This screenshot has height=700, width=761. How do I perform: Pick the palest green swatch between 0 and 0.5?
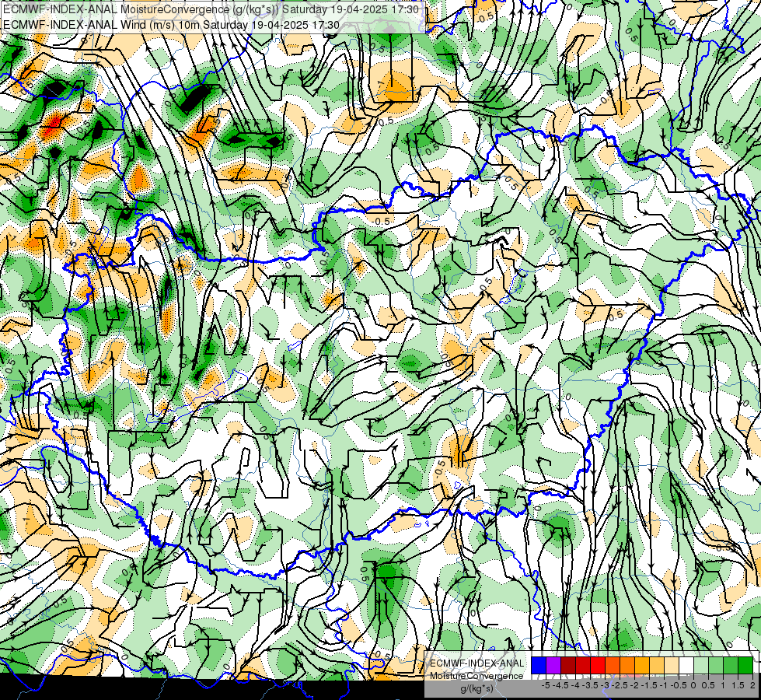pos(701,665)
